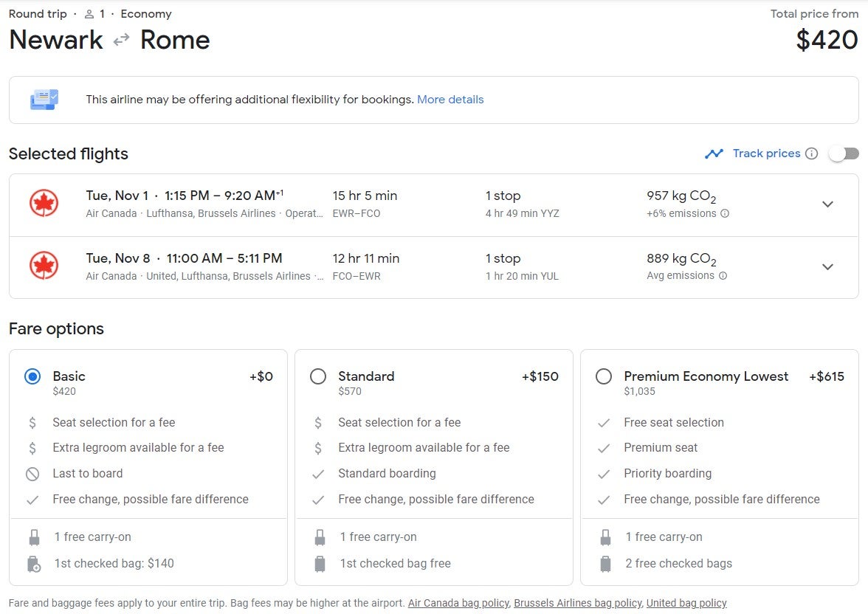Open the Round trip selector
868x614 pixels.
[x=37, y=13]
